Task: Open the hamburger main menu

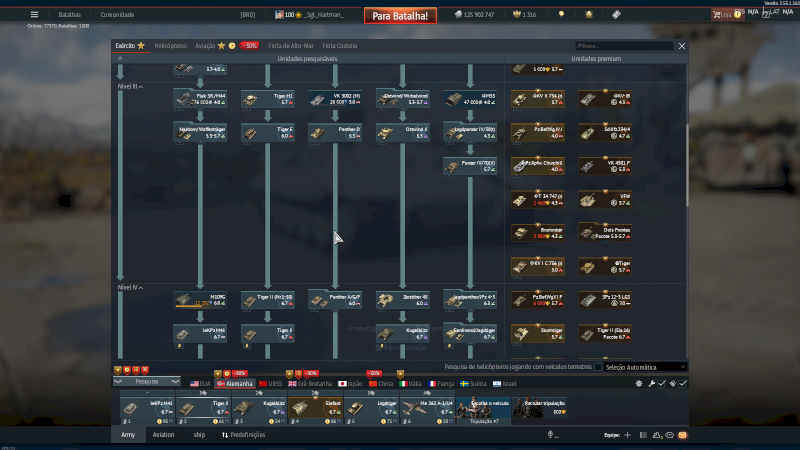Action: pyautogui.click(x=34, y=14)
